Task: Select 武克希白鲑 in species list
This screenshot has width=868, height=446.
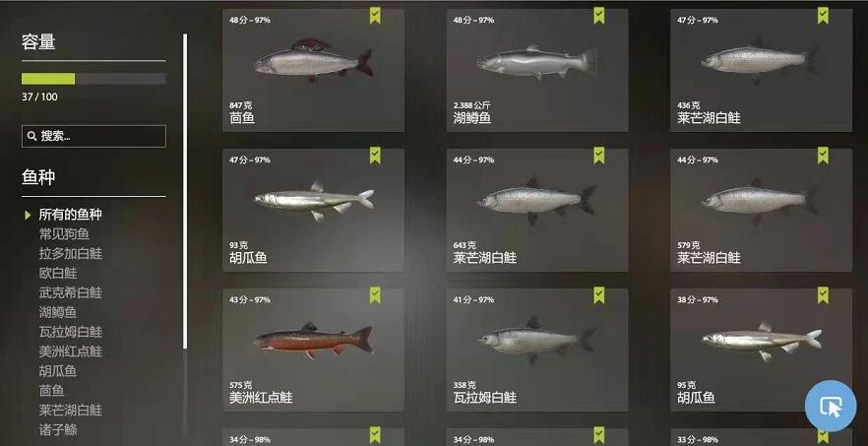Action: click(70, 292)
